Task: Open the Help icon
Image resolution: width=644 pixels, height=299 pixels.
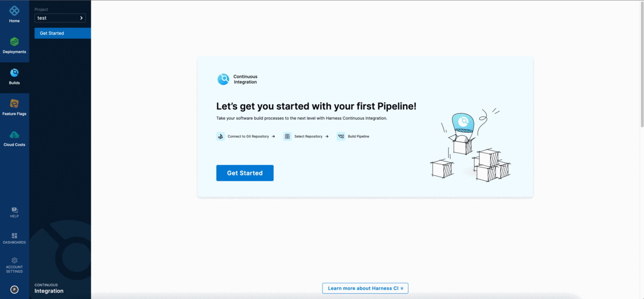Action: coord(14,210)
